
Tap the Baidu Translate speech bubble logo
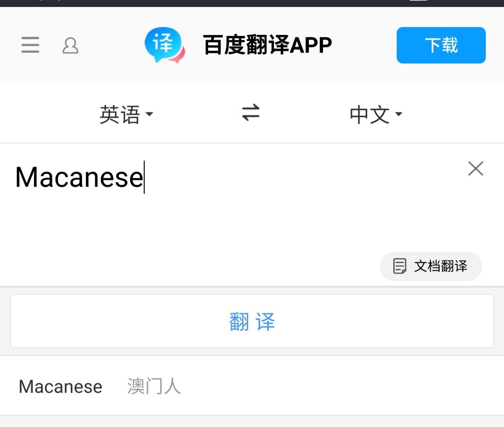tap(165, 45)
